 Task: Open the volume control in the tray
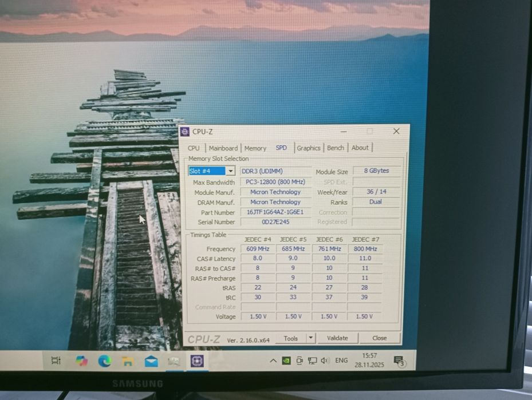click(x=325, y=361)
